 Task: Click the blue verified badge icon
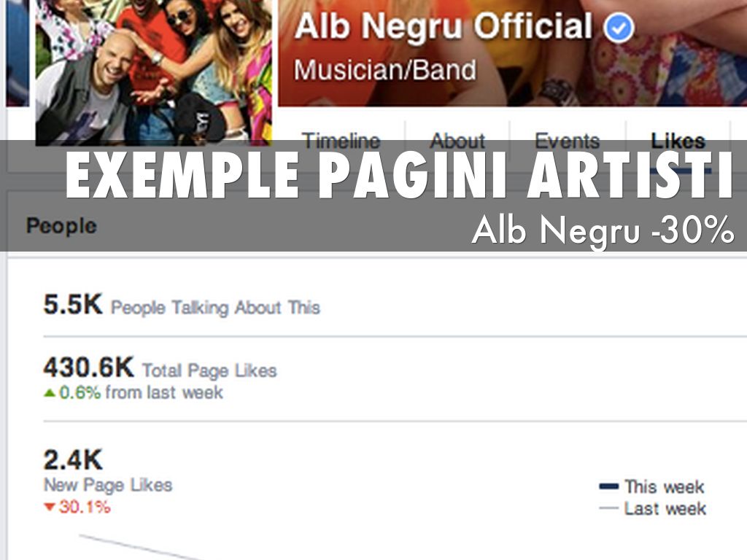(x=619, y=28)
